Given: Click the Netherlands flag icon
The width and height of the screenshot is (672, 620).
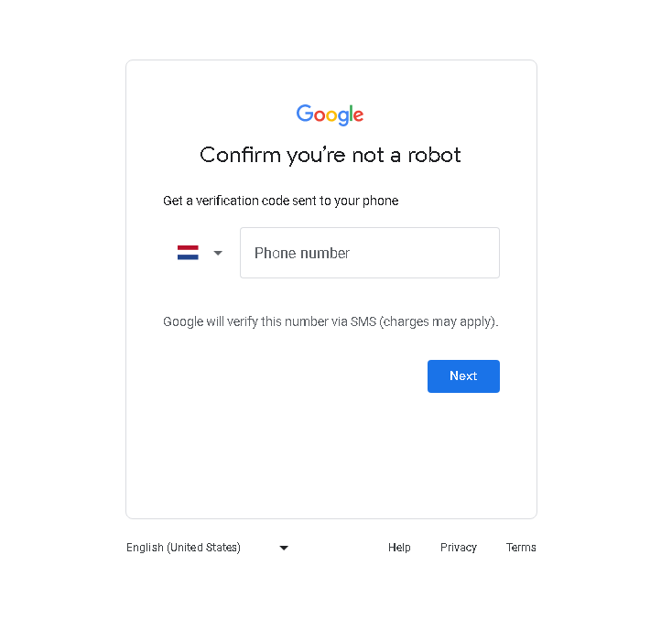Looking at the screenshot, I should tap(188, 253).
